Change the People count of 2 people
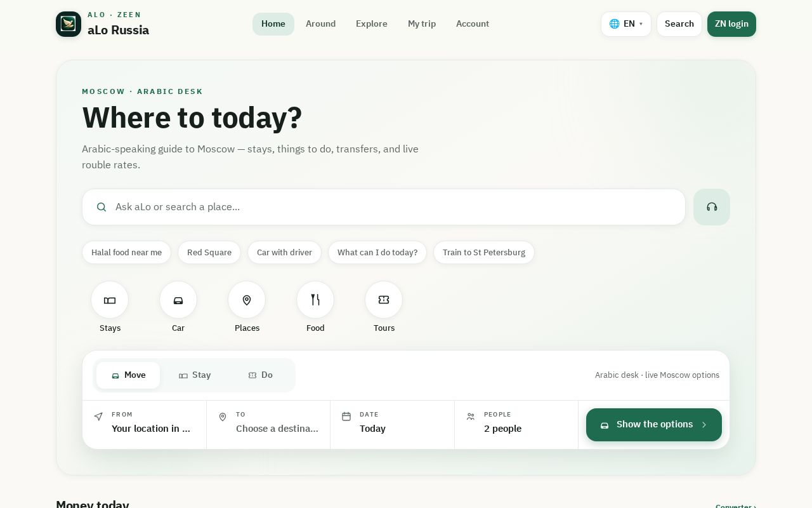 coord(516,425)
